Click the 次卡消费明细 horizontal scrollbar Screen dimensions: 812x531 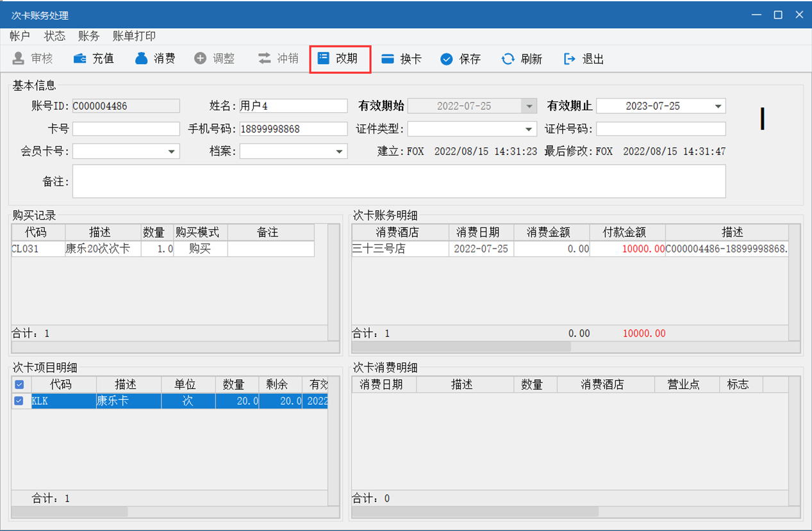tap(576, 512)
